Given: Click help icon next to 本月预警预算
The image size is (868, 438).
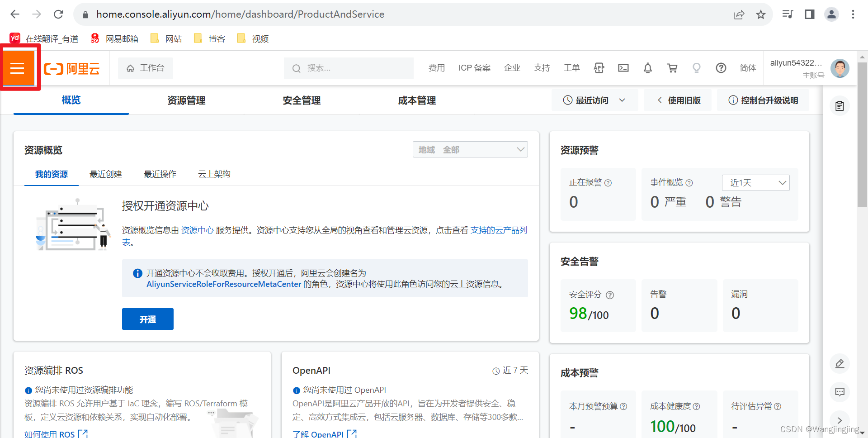Looking at the screenshot, I should 623,406.
